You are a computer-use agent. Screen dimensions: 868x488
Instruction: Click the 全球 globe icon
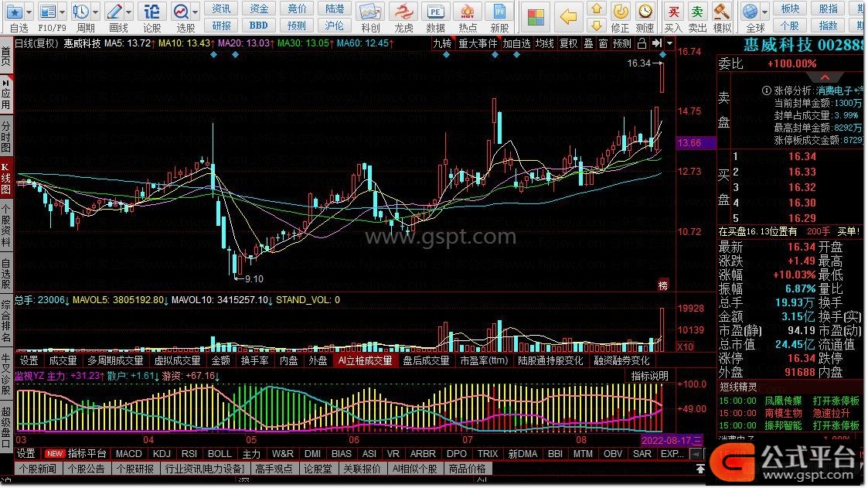pos(750,12)
